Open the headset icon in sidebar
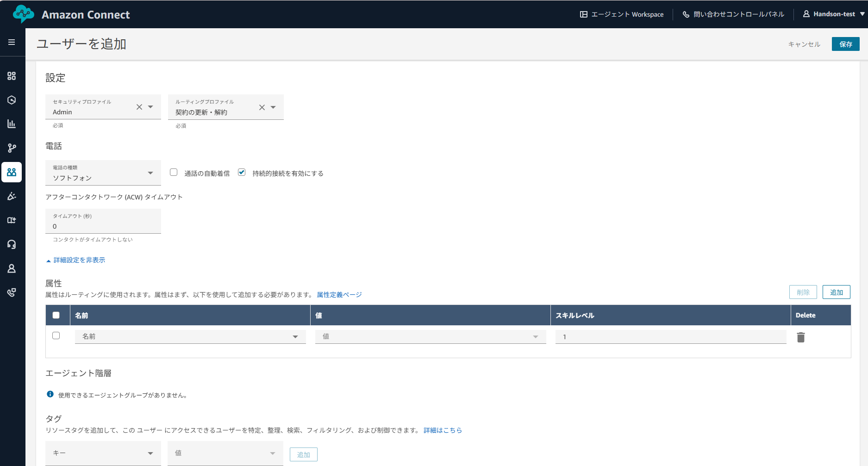This screenshot has height=466, width=868. tap(12, 244)
